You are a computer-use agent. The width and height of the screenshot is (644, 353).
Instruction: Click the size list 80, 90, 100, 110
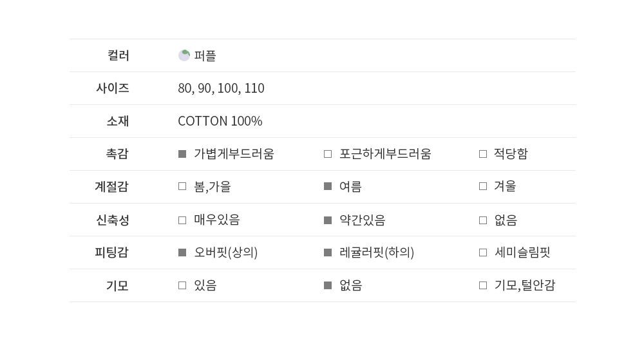click(x=221, y=88)
